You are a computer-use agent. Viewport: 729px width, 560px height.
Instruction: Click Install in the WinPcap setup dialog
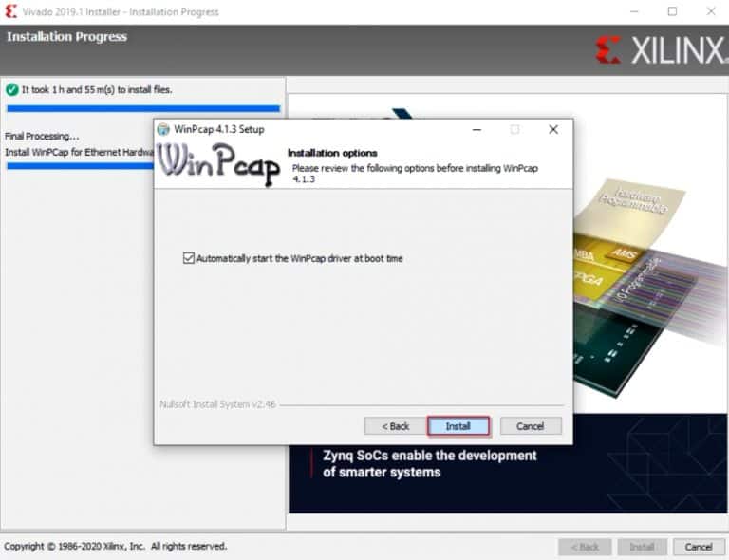(x=458, y=426)
